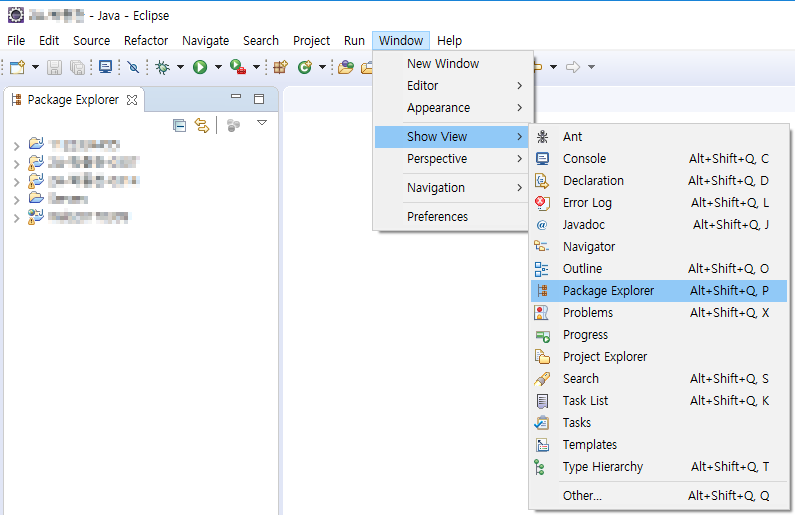Click the Focus on Active Task icon
The height and width of the screenshot is (515, 795).
click(233, 125)
